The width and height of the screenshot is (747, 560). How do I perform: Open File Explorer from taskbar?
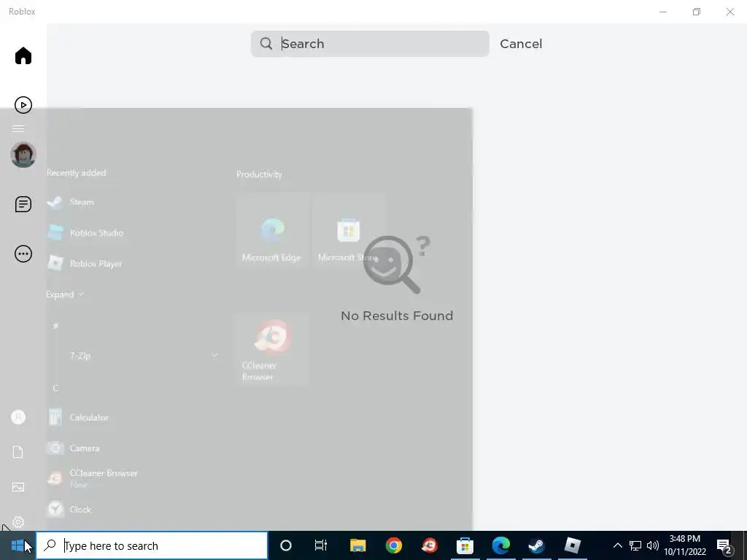coord(357,545)
